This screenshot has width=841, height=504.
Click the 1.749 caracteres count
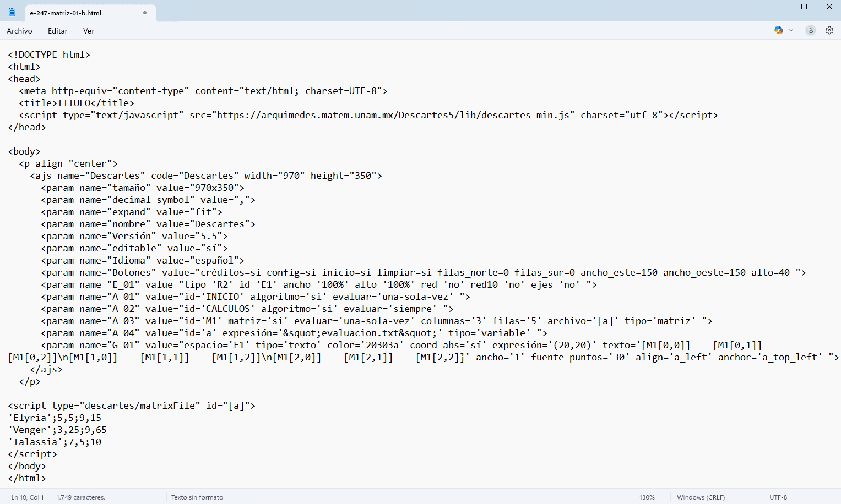pos(80,497)
